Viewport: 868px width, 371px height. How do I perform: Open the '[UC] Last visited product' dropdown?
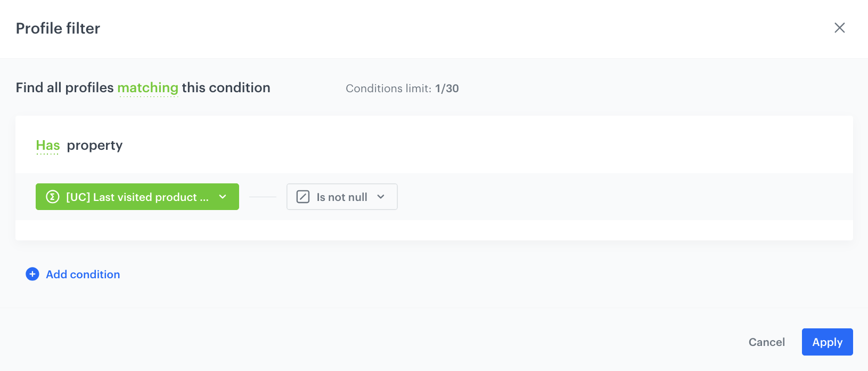point(137,197)
